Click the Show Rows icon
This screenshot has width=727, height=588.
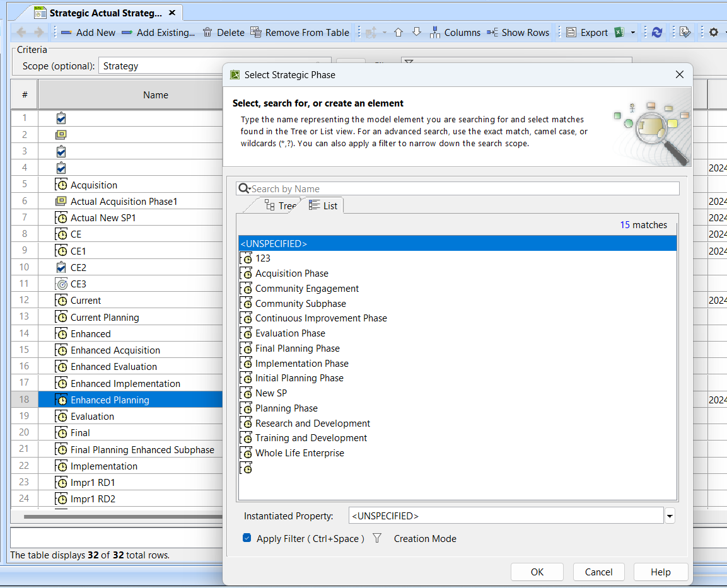click(492, 33)
